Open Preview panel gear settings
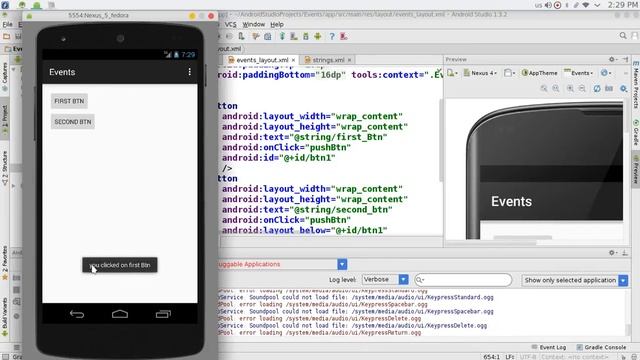 pyautogui.click(x=612, y=60)
